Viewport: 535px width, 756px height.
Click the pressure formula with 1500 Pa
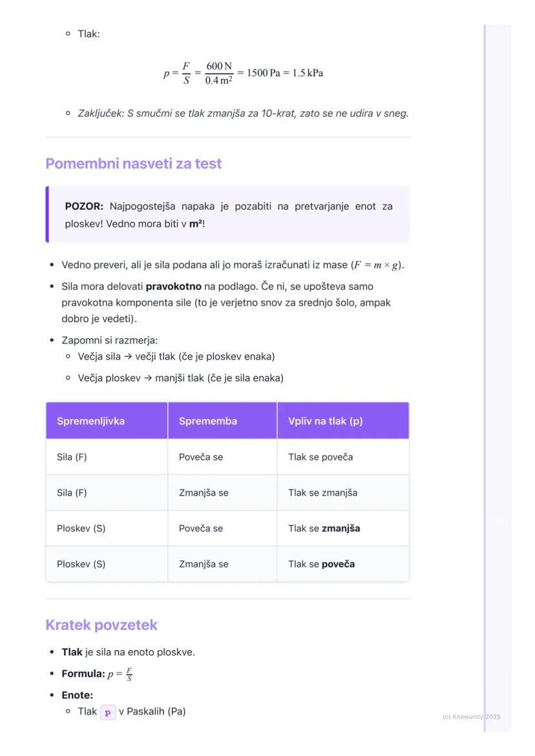pos(243,74)
